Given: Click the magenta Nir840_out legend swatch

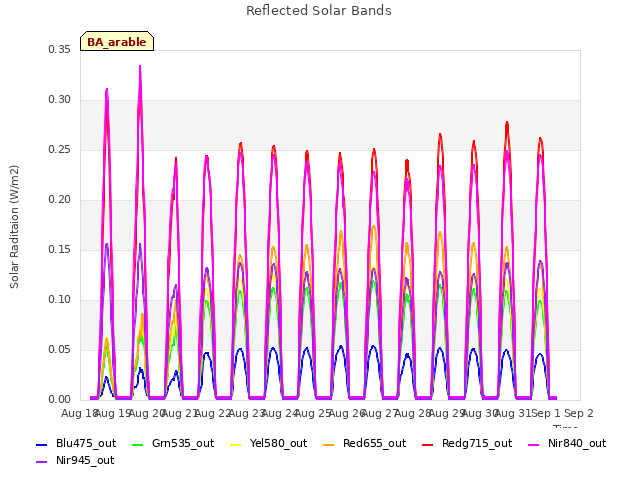Looking at the screenshot, I should 534,444.
